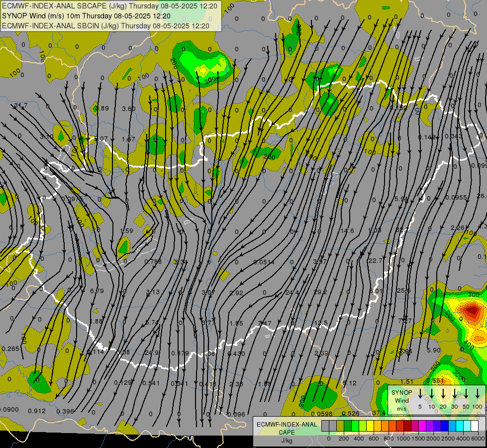Pick the white swatch in CAPE color bar
487x448 pixels.
tap(475, 426)
